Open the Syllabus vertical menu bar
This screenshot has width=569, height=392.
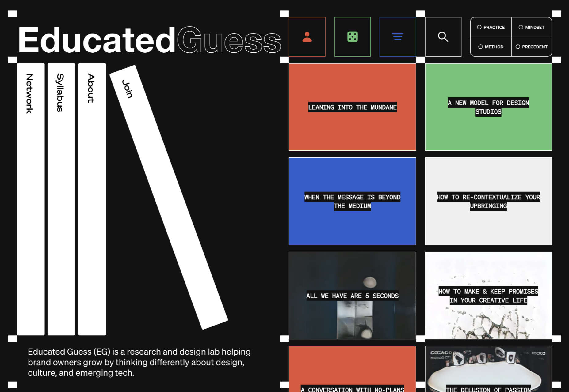pos(61,199)
